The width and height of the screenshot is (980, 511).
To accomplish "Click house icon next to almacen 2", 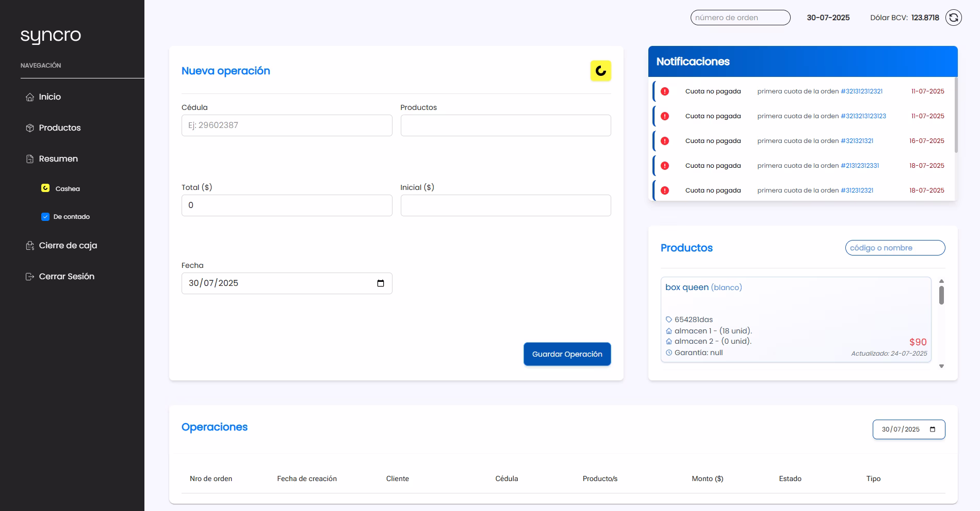I will (669, 341).
